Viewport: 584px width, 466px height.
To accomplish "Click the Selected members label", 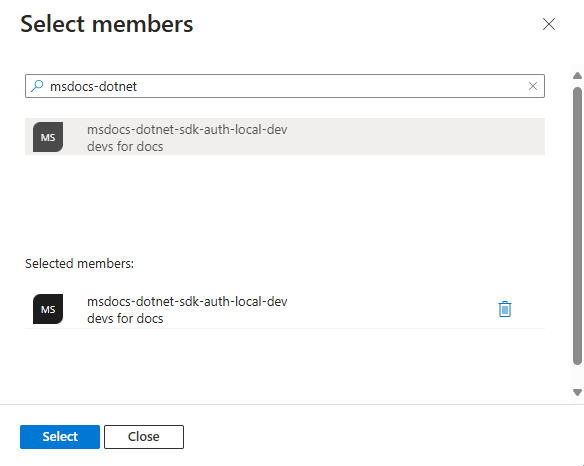I will (x=79, y=264).
